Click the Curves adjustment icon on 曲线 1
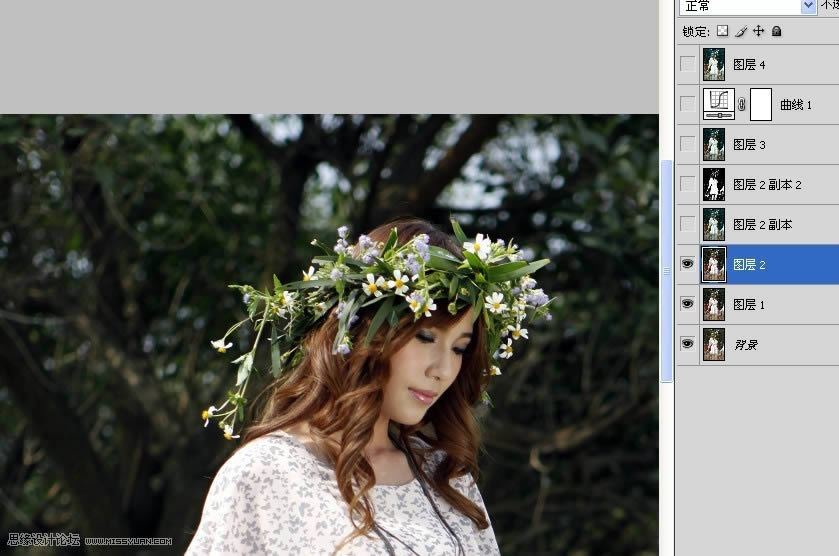Screen dimensions: 839x556 pos(718,104)
